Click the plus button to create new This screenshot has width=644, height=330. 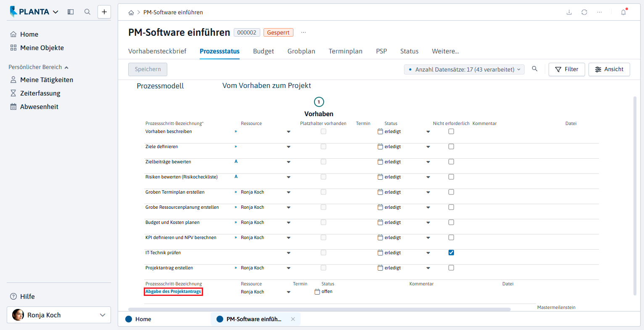(x=104, y=12)
